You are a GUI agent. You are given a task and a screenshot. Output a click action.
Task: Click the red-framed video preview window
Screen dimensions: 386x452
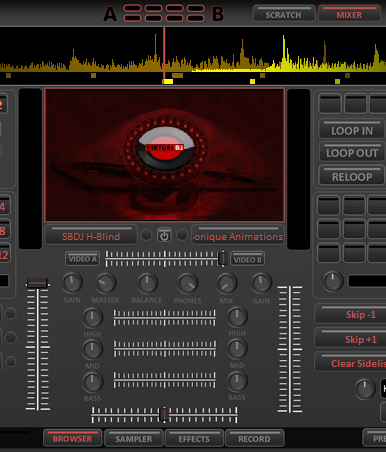tap(164, 155)
